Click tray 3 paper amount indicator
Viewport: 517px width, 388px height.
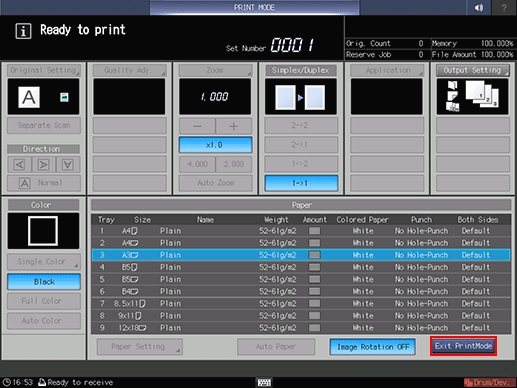314,255
